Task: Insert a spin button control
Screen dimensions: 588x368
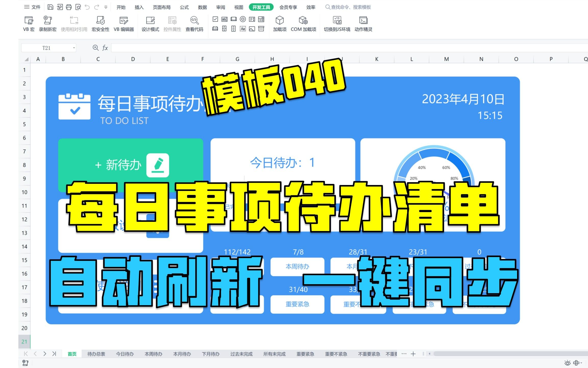Action: (224, 29)
